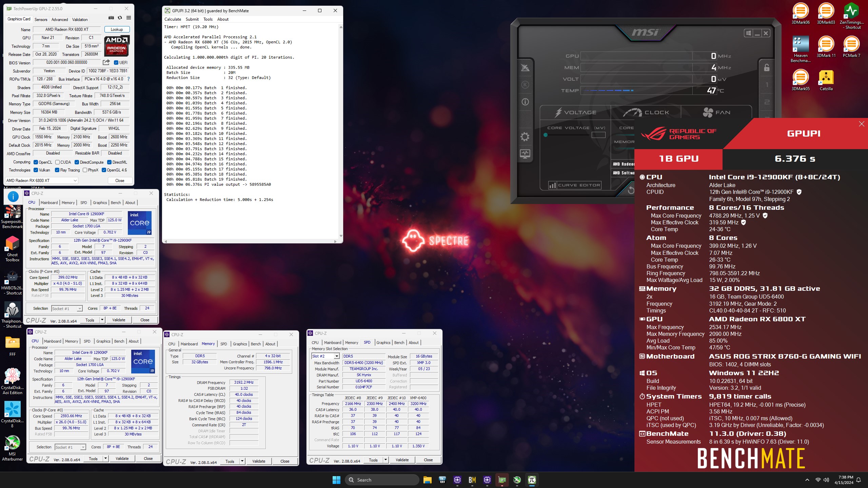Close the BenchMate GPUPI result overlay
868x488 pixels.
point(862,124)
